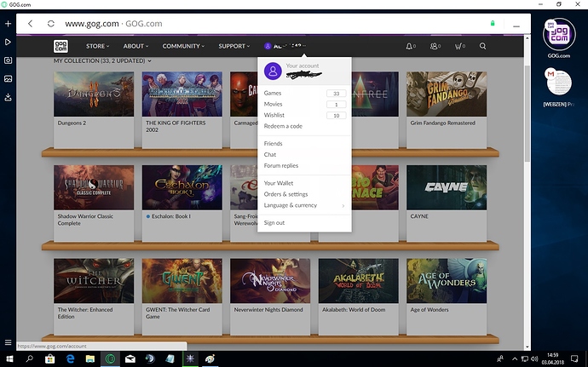Viewport: 588px width, 367px height.
Task: Open the WEBZEN speed dial tile
Action: [559, 82]
